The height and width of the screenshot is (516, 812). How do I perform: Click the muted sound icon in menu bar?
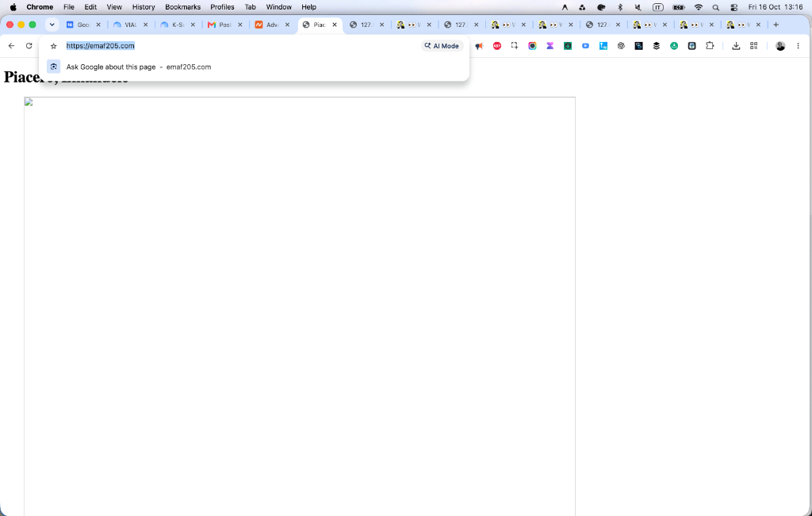click(638, 7)
